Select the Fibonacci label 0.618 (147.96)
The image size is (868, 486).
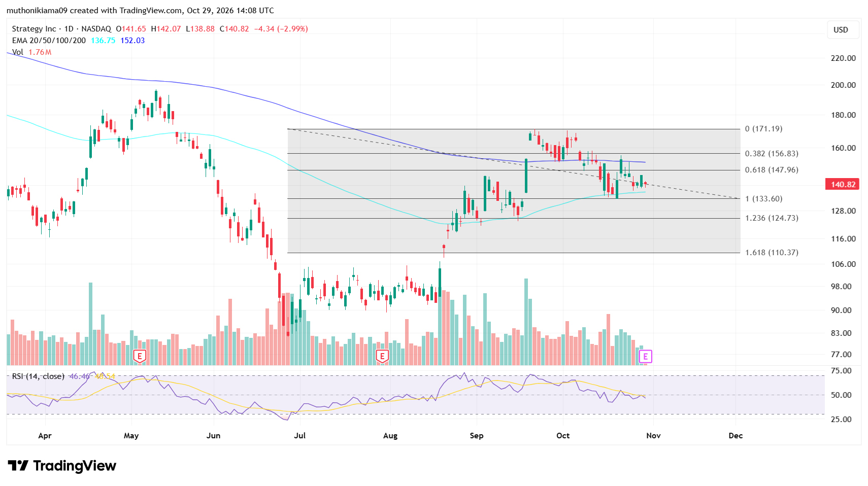coord(772,170)
